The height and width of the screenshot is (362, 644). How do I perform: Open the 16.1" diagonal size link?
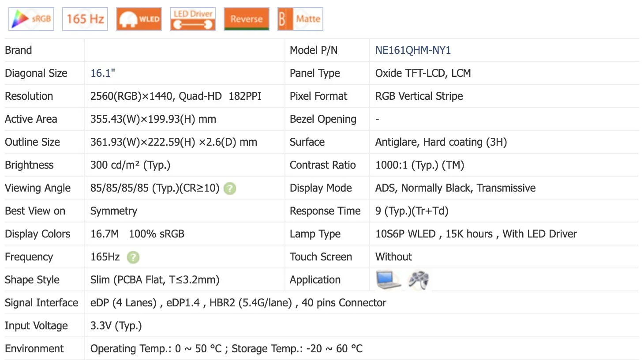pos(103,73)
